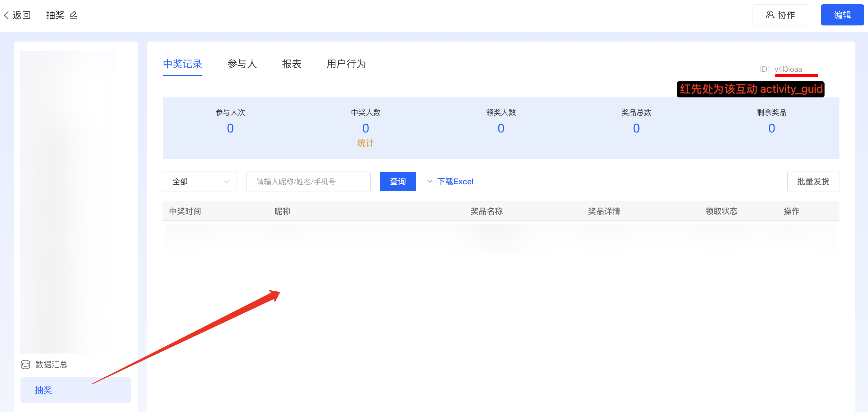Open the orange 统计 link under 中奖人数
Screen dimensions: 868x412
pos(365,143)
